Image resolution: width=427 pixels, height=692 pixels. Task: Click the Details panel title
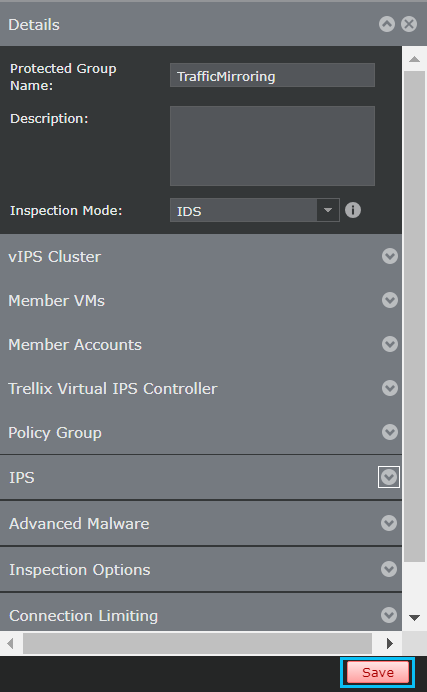point(34,25)
